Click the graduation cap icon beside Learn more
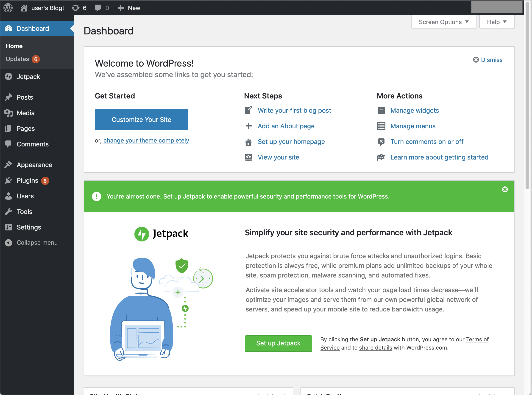This screenshot has width=532, height=395. point(381,158)
